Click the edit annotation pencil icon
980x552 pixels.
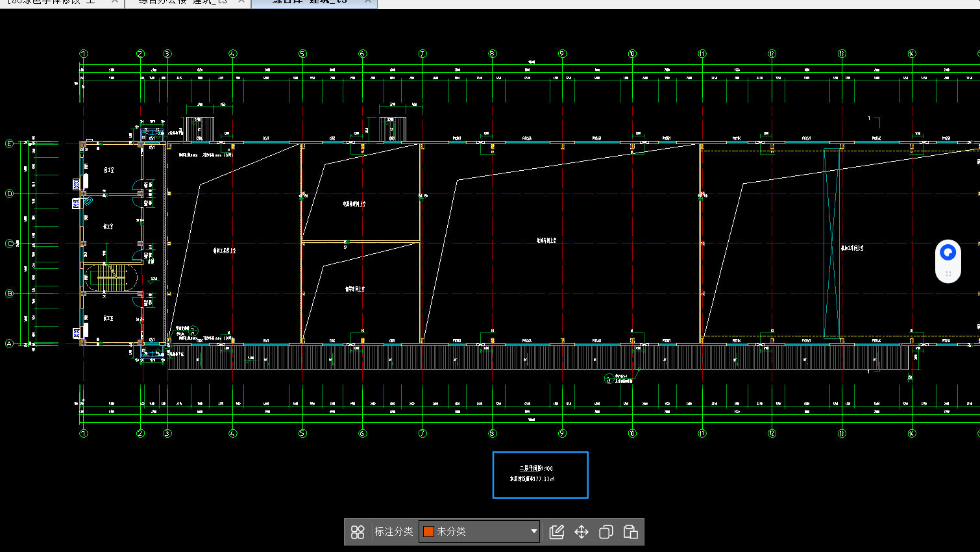(x=556, y=532)
